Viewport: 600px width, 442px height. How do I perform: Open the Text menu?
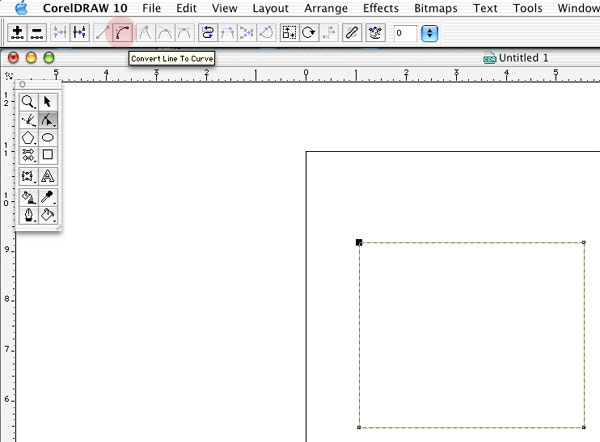click(x=485, y=8)
